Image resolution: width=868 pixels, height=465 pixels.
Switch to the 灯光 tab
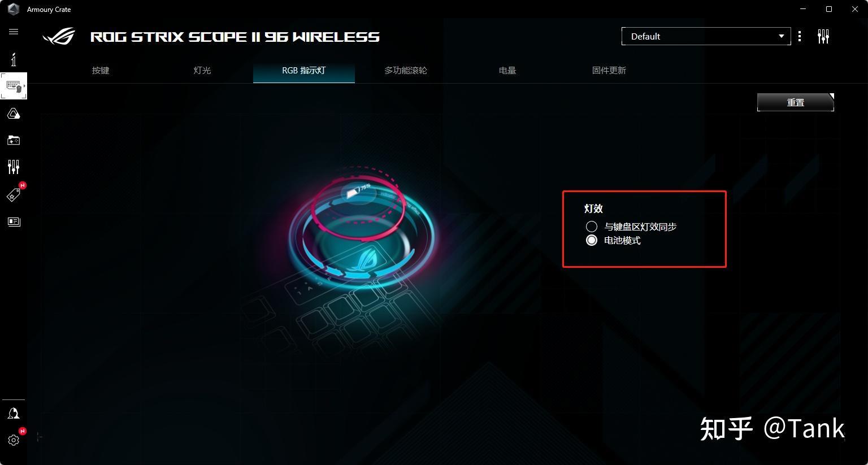coord(202,71)
